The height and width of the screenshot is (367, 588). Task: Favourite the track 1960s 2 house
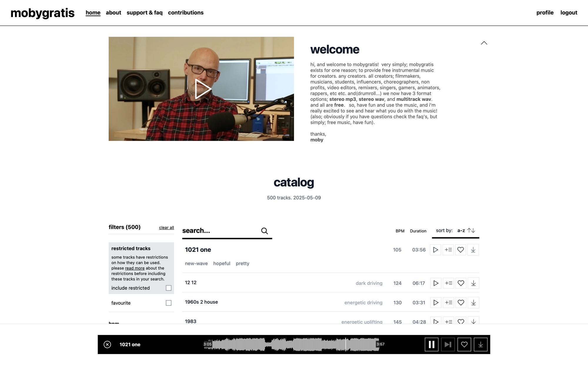(x=461, y=303)
